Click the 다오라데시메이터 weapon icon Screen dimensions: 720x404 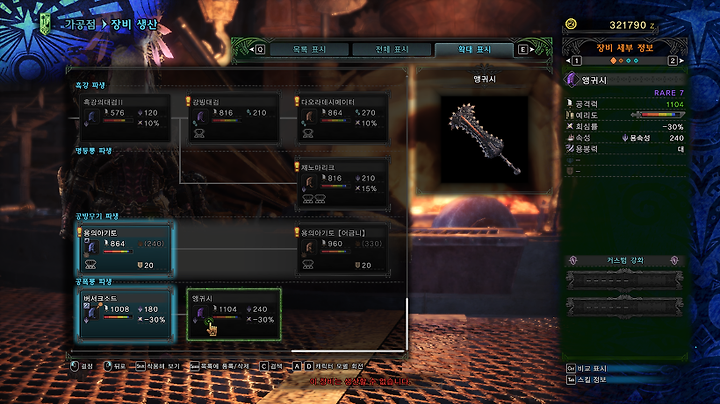point(309,117)
